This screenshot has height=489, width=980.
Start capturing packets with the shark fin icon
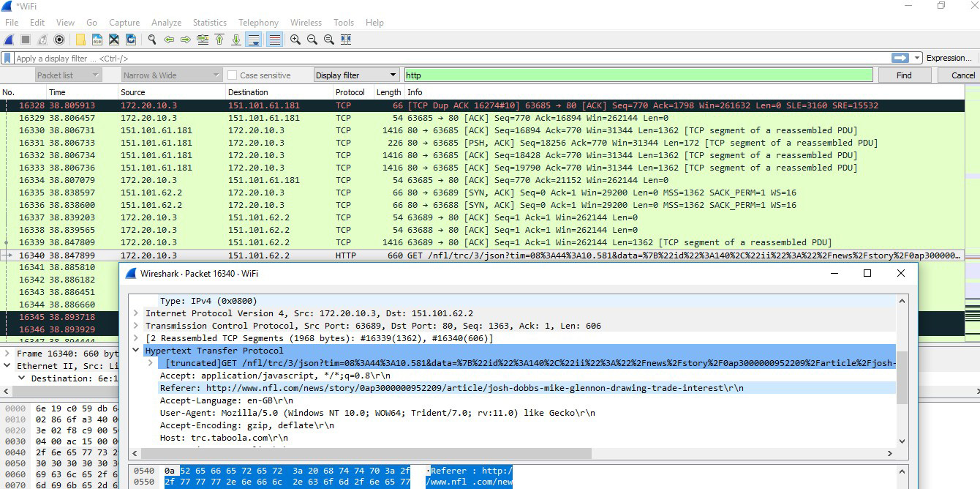tap(10, 40)
